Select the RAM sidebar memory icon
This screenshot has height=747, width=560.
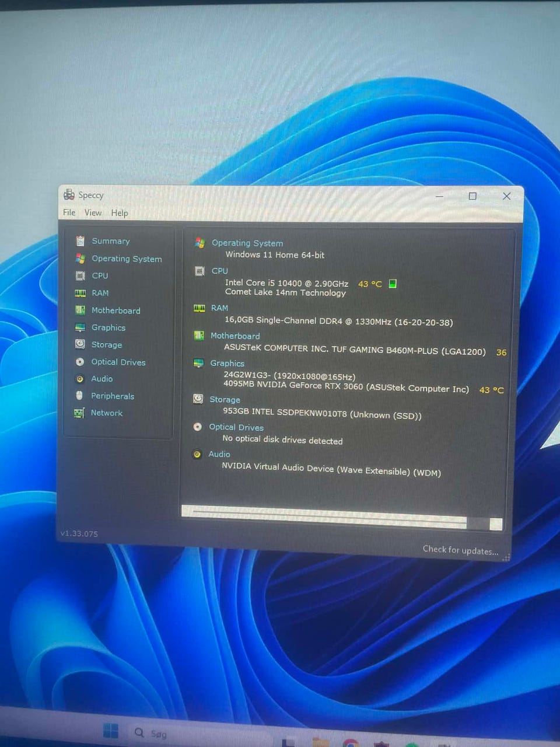80,293
